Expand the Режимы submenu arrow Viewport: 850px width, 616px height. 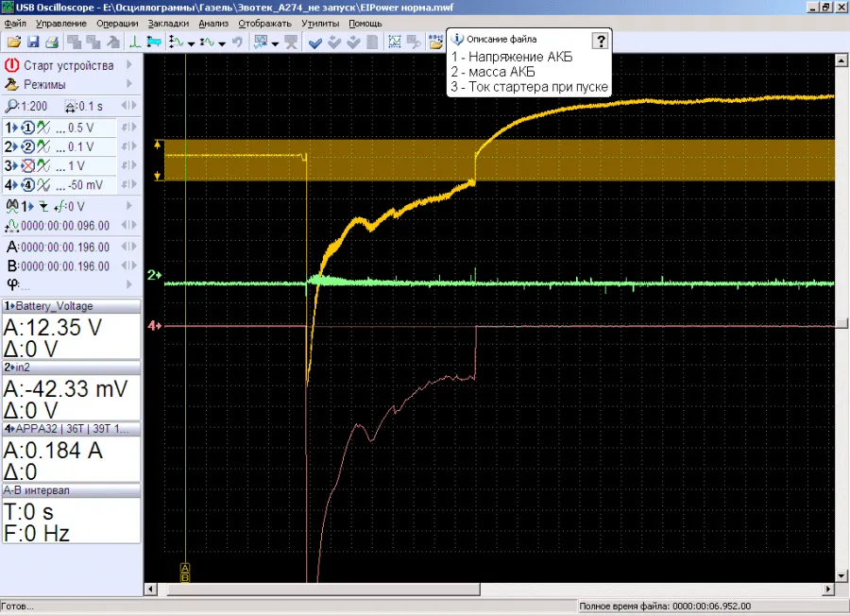point(129,83)
